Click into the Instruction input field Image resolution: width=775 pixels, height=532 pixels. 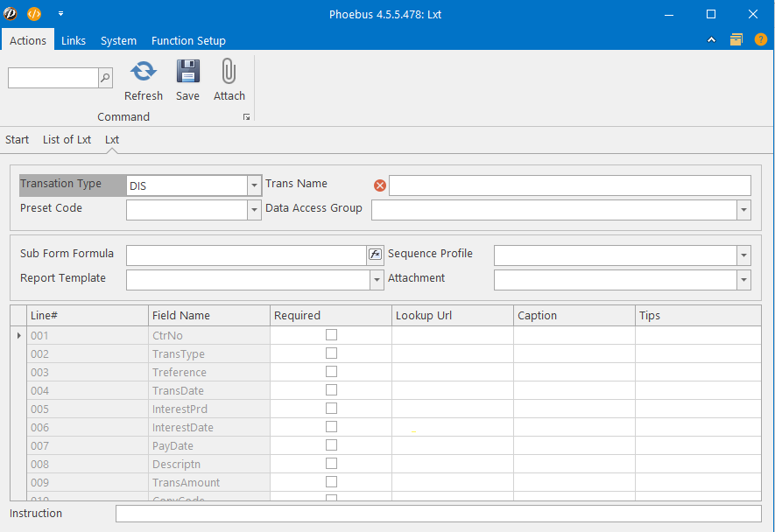pyautogui.click(x=438, y=514)
